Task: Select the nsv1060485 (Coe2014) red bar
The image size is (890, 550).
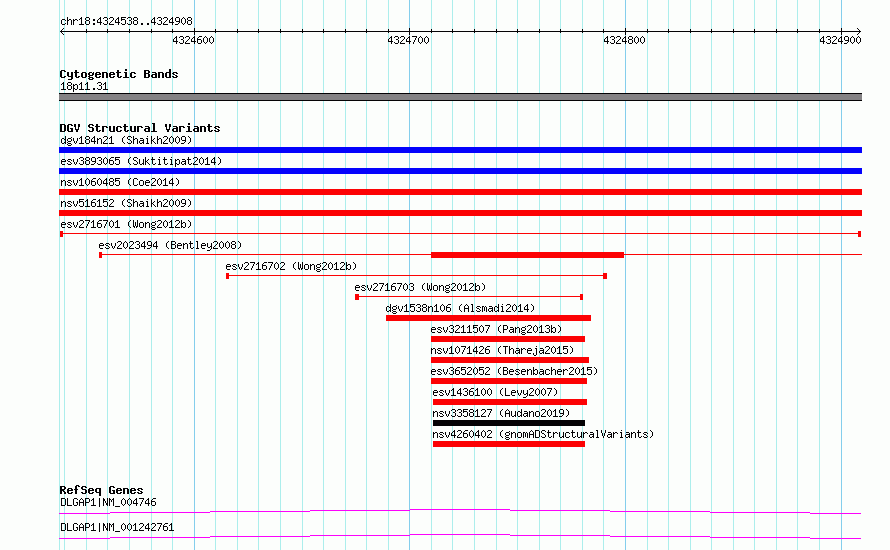Action: pos(460,192)
